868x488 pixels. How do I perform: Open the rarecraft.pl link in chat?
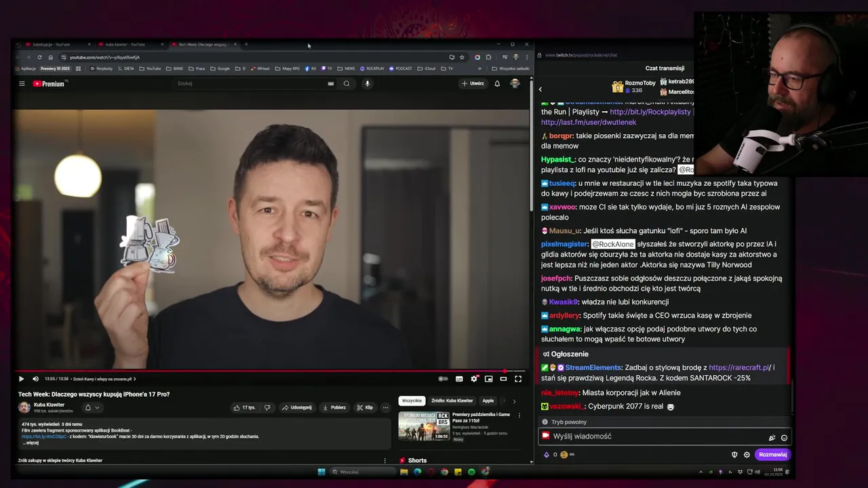pos(739,367)
